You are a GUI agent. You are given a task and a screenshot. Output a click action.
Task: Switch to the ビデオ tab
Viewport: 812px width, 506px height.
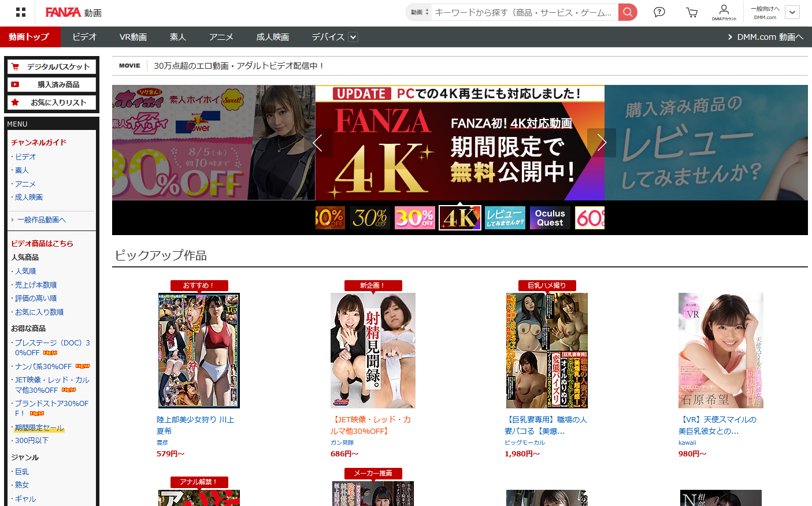click(x=84, y=37)
